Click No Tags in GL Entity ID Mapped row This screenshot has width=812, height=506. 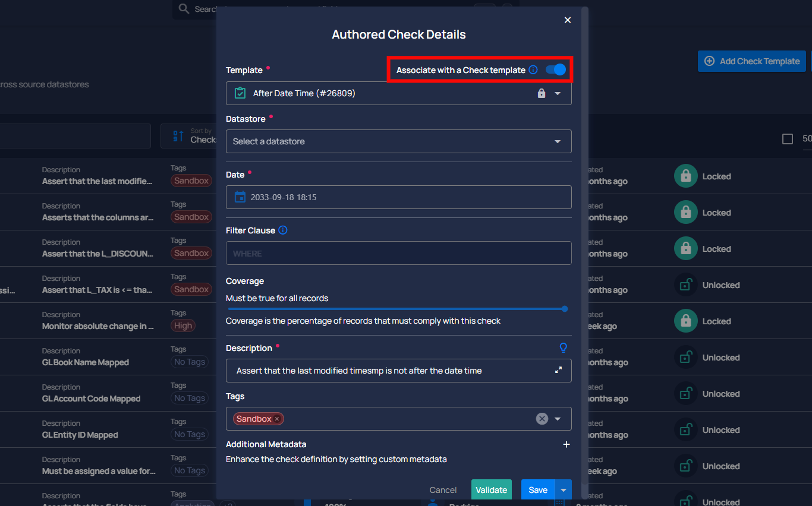click(189, 434)
